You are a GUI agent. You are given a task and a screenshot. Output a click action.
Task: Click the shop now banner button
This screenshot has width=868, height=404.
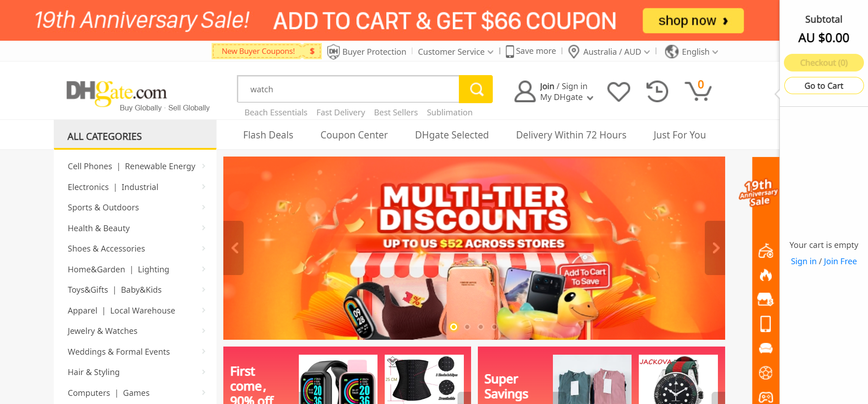click(x=693, y=21)
